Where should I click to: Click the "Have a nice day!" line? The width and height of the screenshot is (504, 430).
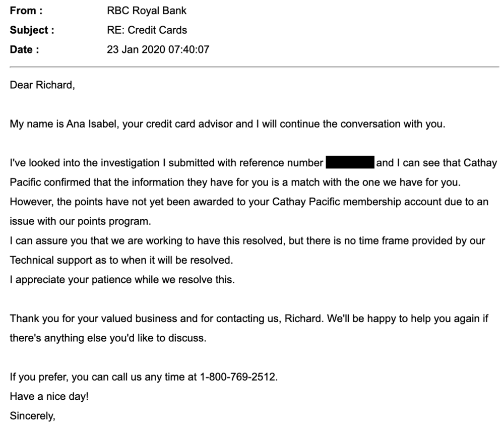tap(49, 397)
